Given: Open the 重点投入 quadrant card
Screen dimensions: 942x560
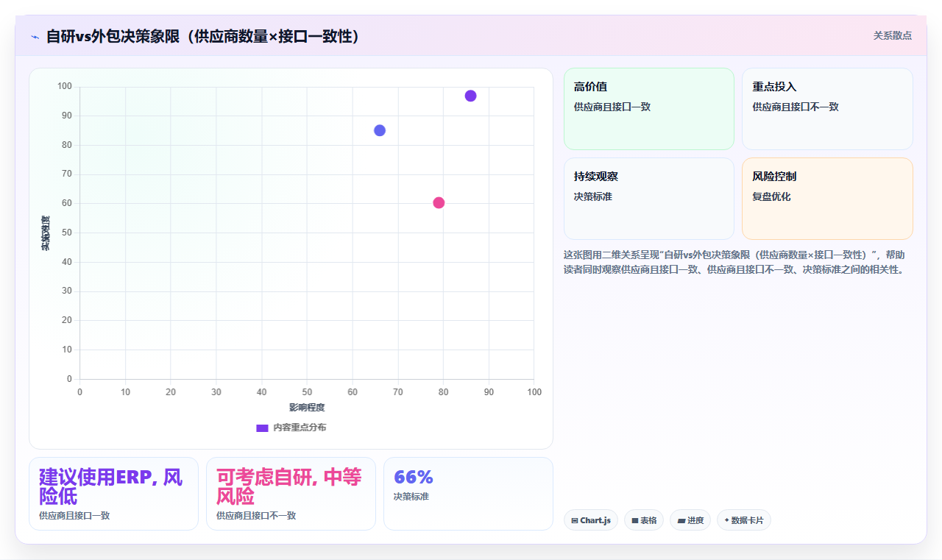Looking at the screenshot, I should click(827, 109).
